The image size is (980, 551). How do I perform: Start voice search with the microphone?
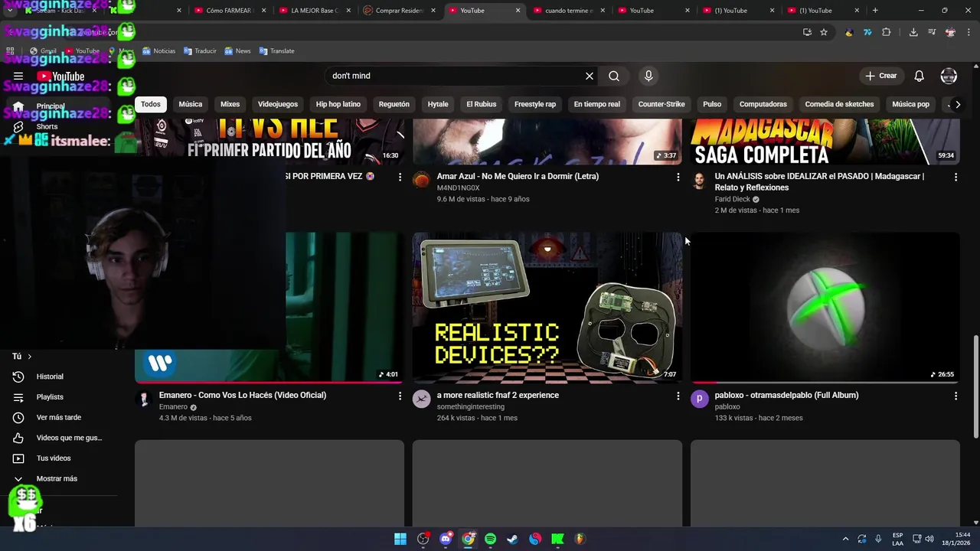648,76
